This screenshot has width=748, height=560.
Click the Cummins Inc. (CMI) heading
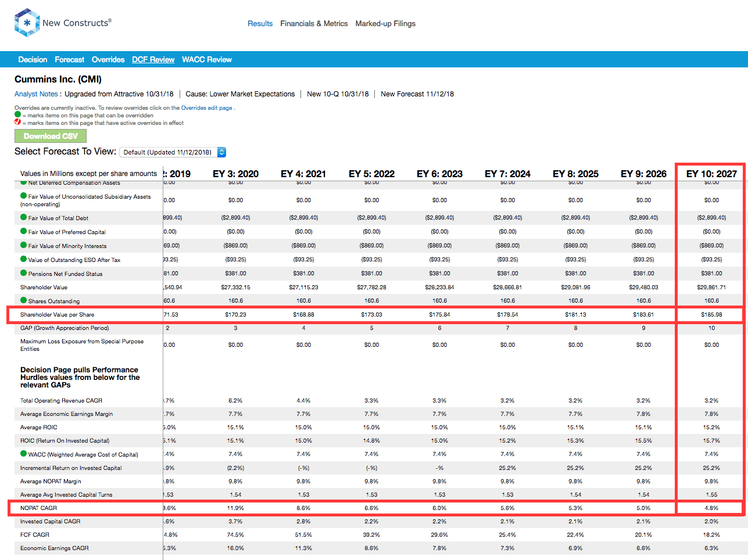tap(58, 79)
